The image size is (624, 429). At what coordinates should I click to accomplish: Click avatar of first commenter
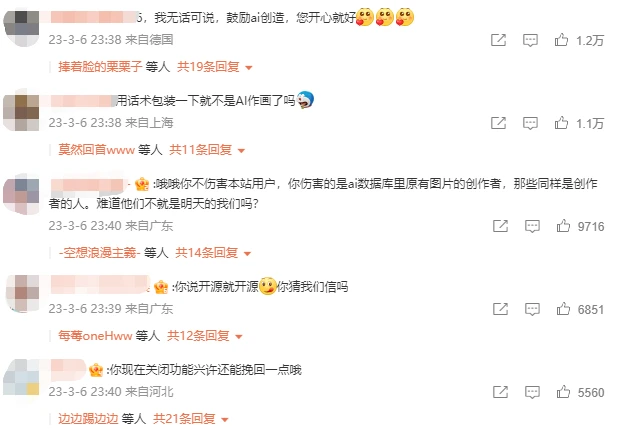coord(22,28)
